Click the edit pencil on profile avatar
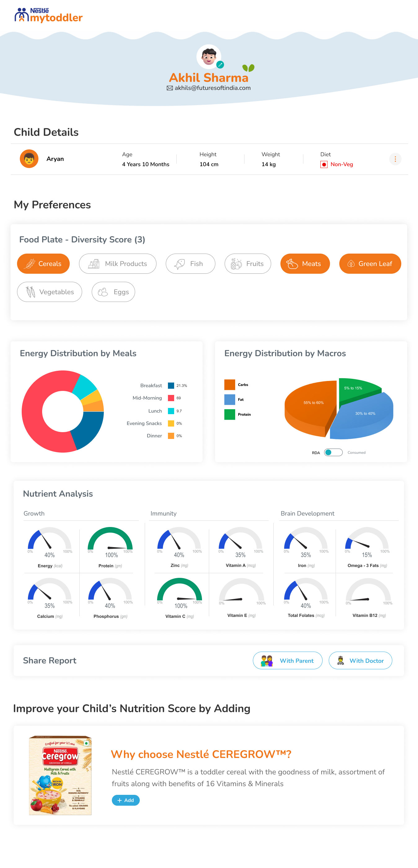Viewport: 418px width, 868px height. pyautogui.click(x=220, y=64)
